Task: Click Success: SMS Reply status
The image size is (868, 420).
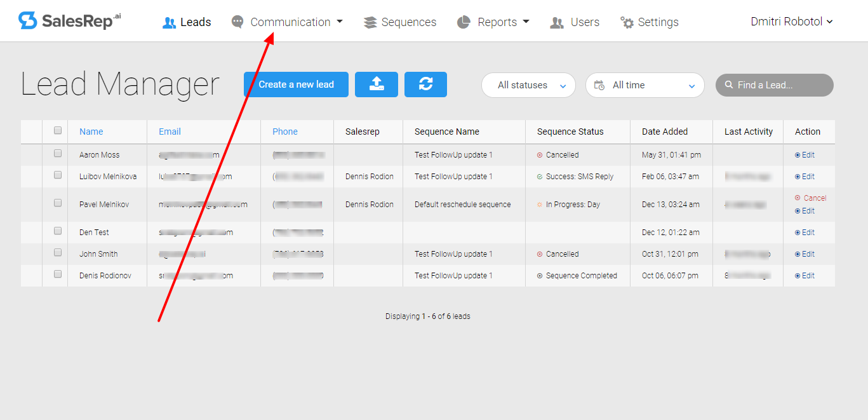Action: pos(575,177)
